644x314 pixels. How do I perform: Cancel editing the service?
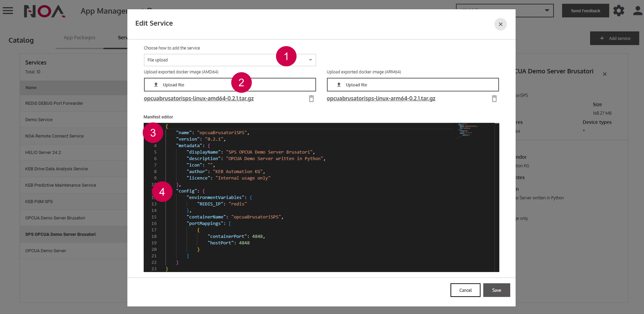coord(465,290)
